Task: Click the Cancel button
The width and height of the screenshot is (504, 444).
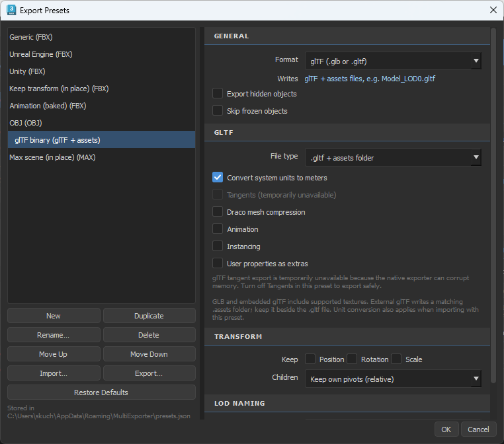Action: click(x=478, y=429)
